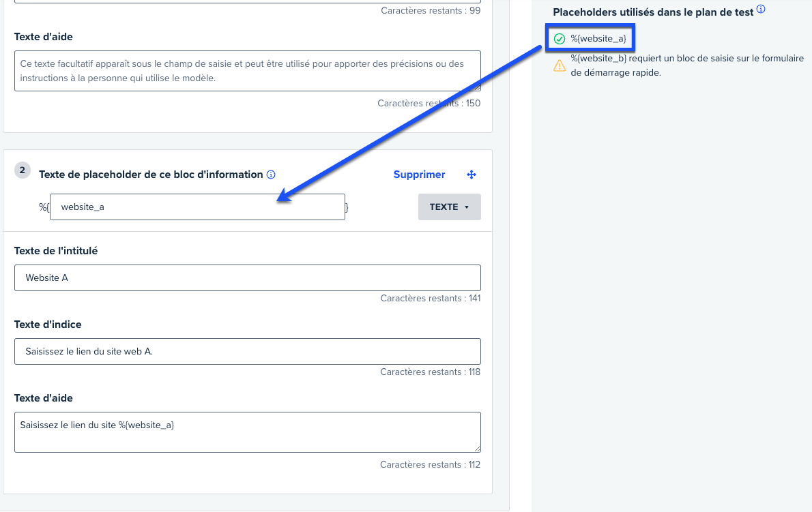Click 'Caractères restants : 99' counter
812x512 pixels.
[x=431, y=10]
